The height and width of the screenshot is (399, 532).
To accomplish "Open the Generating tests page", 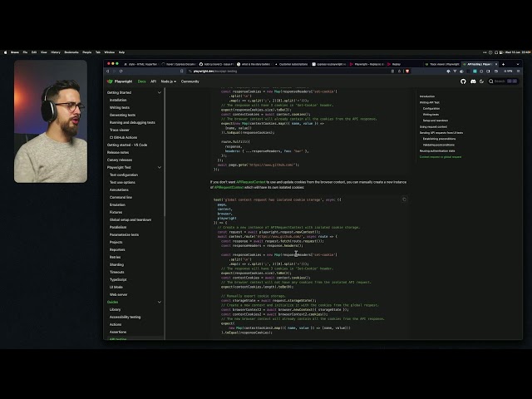I will (x=122, y=115).
